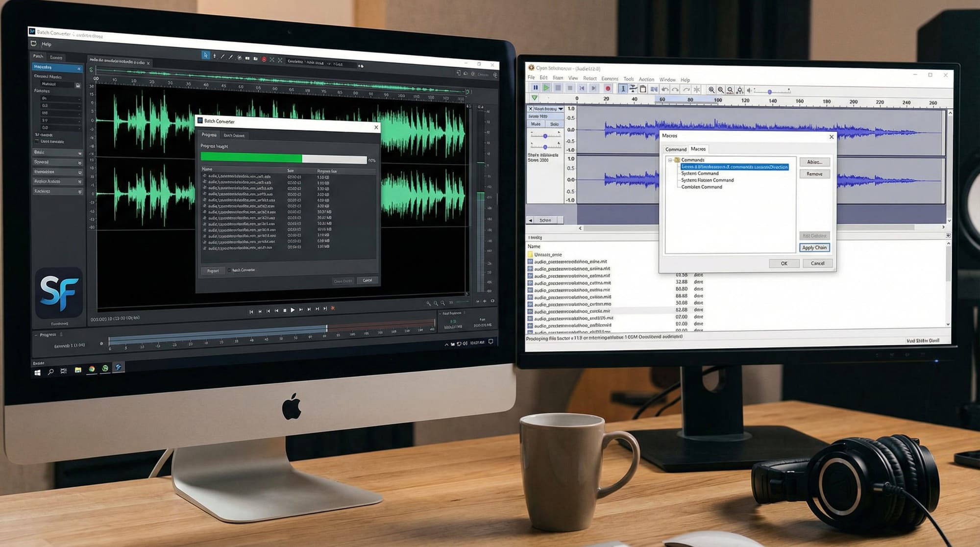The width and height of the screenshot is (980, 547).
Task: Expand the Basic section in left panel
Action: tap(80, 153)
